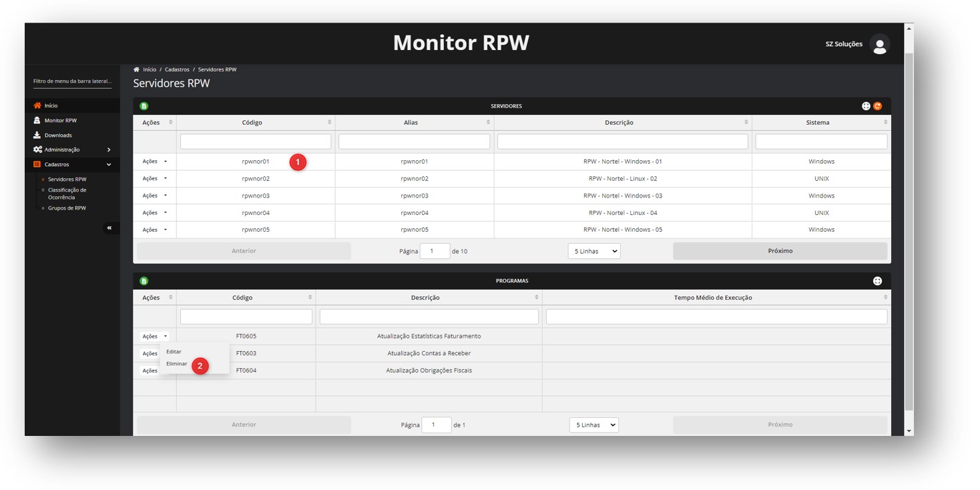Expand Servidores panel with white fullscreen icon
The height and width of the screenshot is (490, 980).
(x=866, y=106)
